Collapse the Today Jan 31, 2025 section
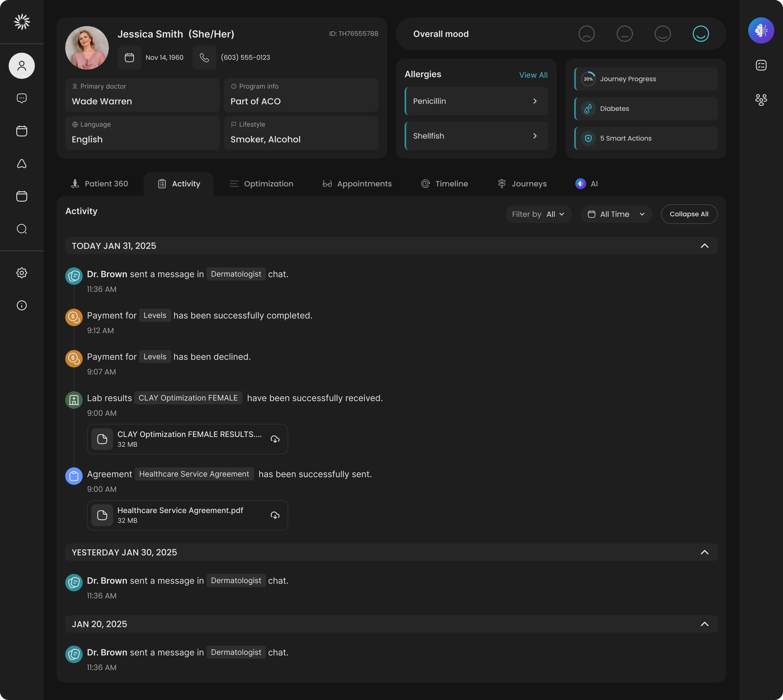The image size is (783, 700). tap(704, 246)
